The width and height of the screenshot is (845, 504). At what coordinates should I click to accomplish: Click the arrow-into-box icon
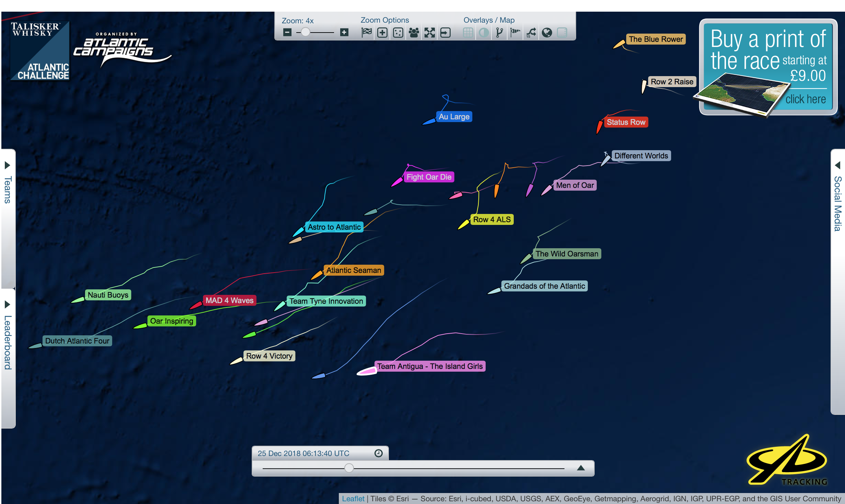445,33
